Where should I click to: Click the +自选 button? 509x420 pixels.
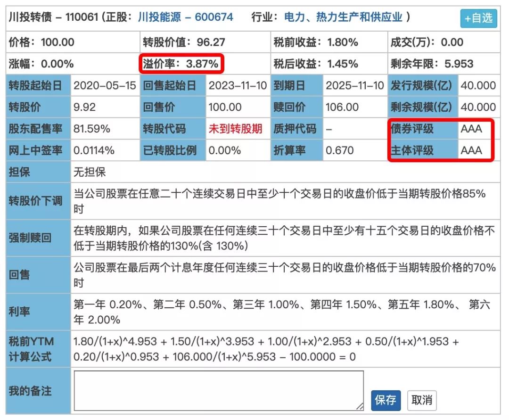point(478,18)
